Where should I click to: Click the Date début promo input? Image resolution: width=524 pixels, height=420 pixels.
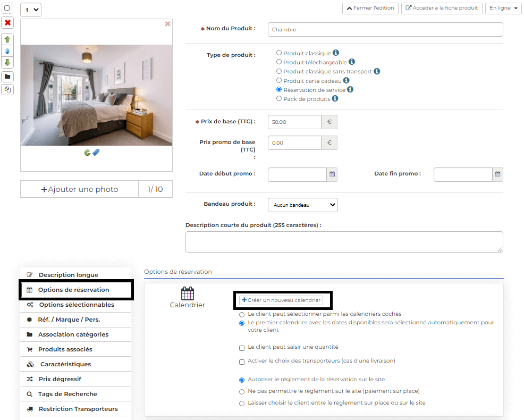pyautogui.click(x=297, y=174)
